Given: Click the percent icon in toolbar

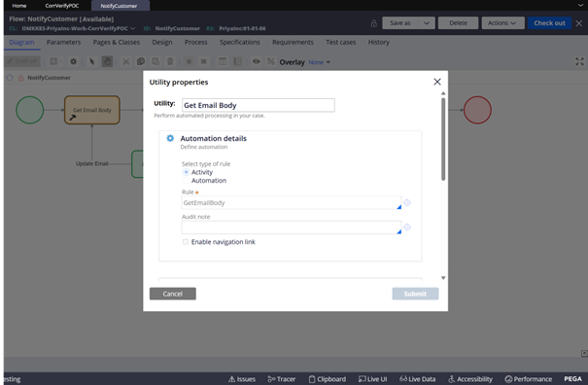Looking at the screenshot, I should pos(271,61).
